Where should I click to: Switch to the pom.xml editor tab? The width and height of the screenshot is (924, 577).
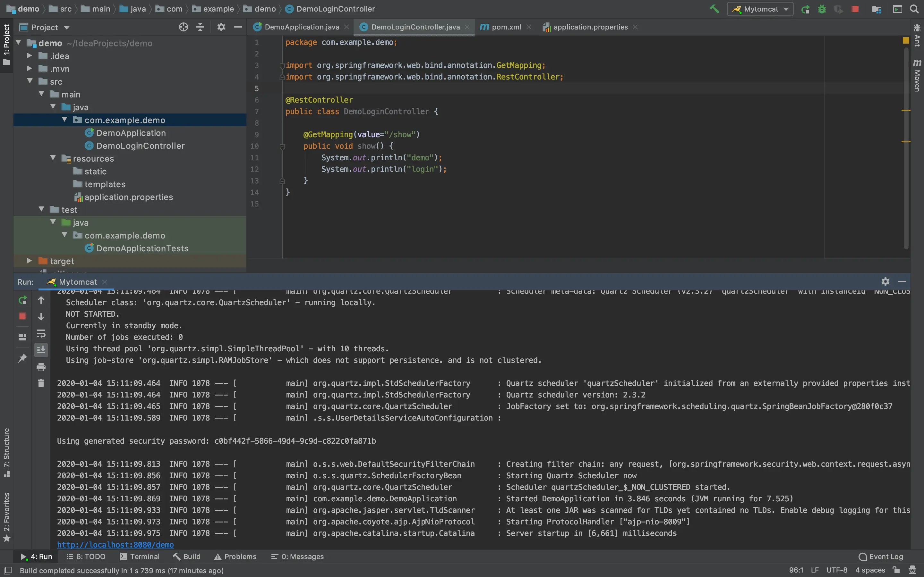click(x=506, y=27)
